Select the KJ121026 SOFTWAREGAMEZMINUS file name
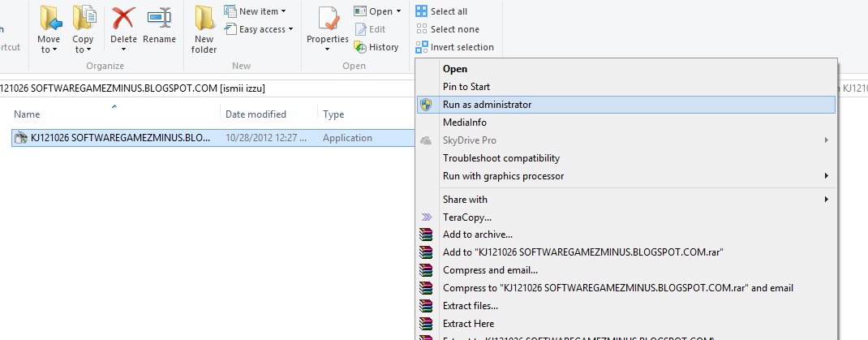The height and width of the screenshot is (340, 868). (121, 138)
